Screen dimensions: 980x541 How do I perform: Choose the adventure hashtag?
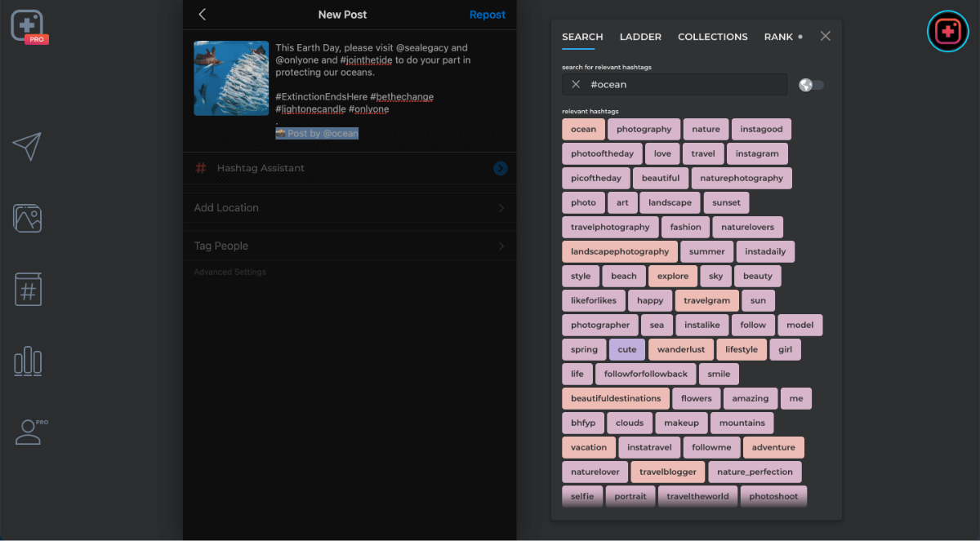773,447
